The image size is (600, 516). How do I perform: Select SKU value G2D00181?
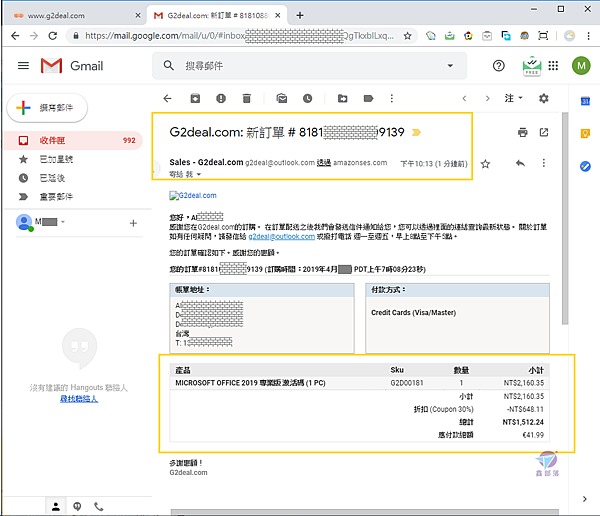[407, 383]
